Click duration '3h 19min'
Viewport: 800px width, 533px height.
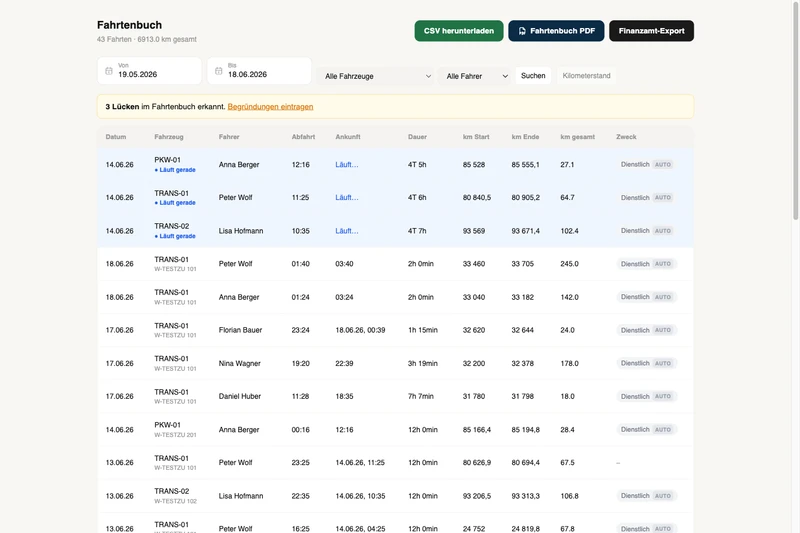pyautogui.click(x=422, y=363)
